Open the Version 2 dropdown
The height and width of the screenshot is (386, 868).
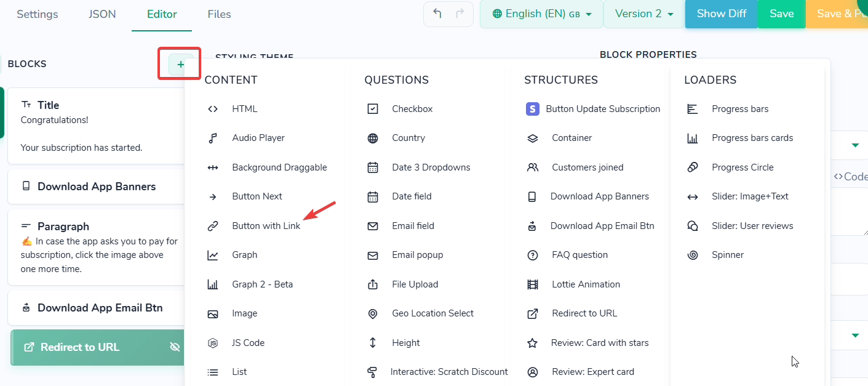(644, 14)
